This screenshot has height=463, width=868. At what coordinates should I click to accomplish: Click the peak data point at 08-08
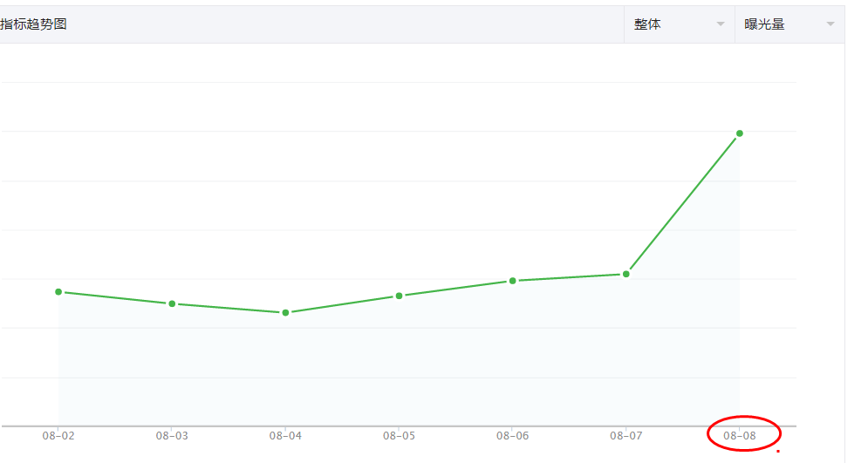pos(739,133)
